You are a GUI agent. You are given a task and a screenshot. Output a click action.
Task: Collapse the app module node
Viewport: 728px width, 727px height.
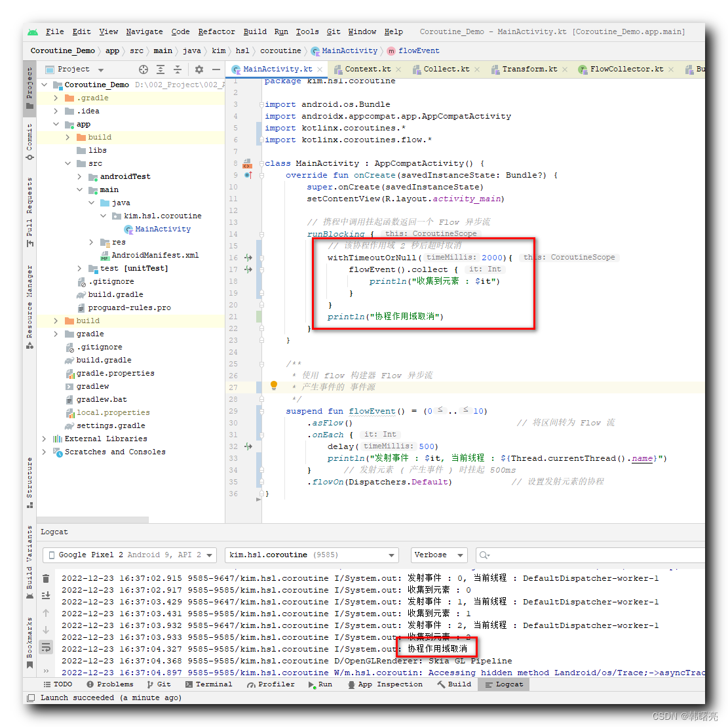pos(56,124)
